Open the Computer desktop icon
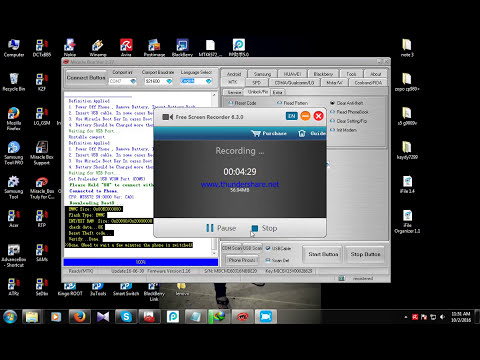This screenshot has height=360, width=480. tap(14, 48)
